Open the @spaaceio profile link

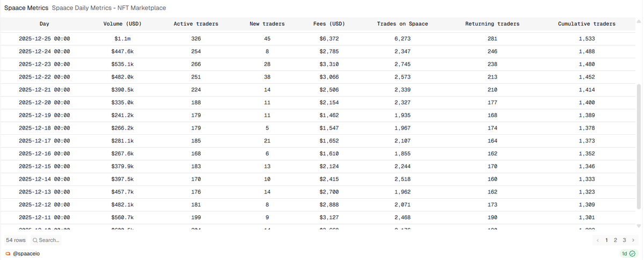(26, 254)
